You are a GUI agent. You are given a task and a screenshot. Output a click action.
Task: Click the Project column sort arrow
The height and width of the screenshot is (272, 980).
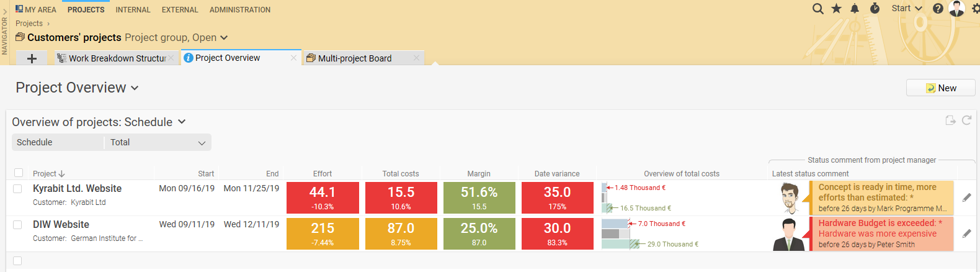(62, 174)
